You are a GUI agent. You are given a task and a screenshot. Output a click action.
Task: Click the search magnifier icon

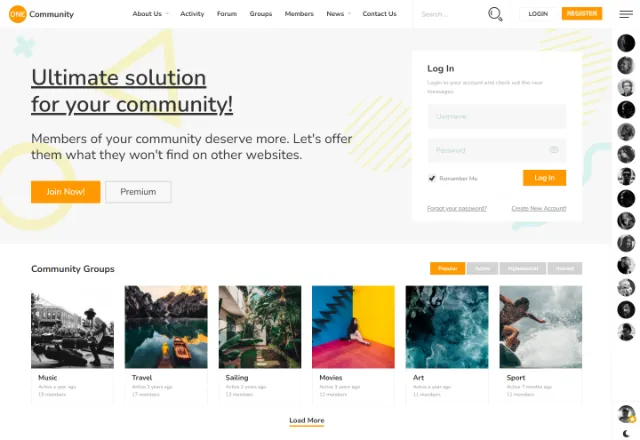[x=495, y=14]
